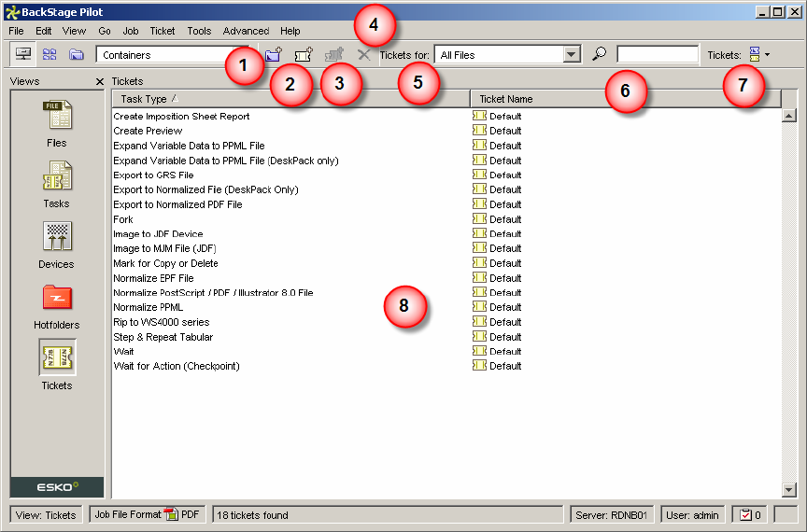Click the to-do checkmark status icon

(x=745, y=514)
